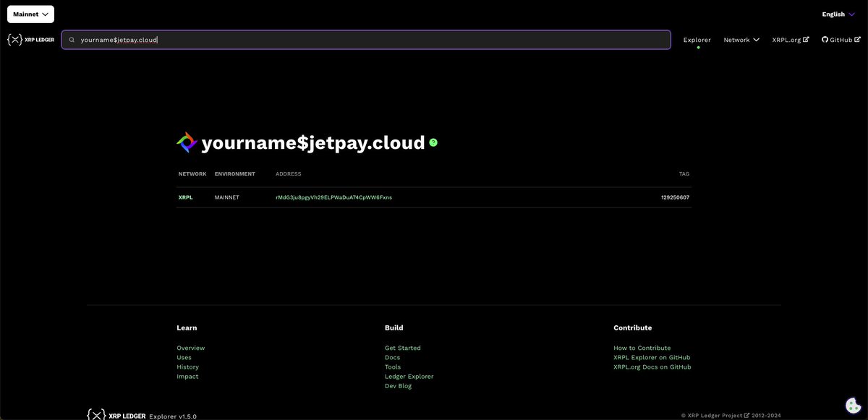Click the footer XRP Ledger logo

pyautogui.click(x=116, y=415)
